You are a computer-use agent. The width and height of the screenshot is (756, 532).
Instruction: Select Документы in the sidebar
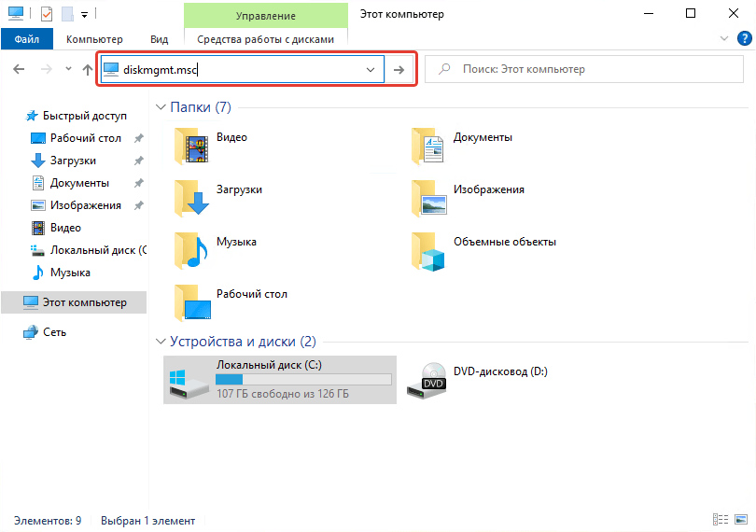(70, 183)
